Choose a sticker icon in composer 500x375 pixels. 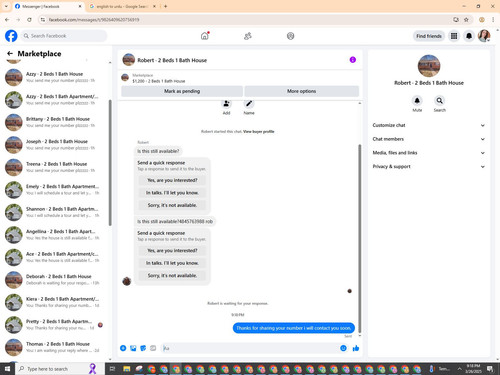[143, 348]
